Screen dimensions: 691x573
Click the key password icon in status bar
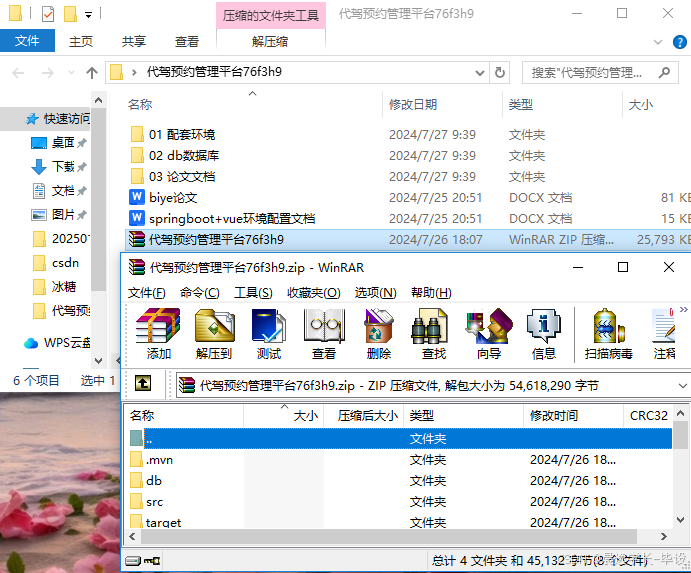click(x=152, y=561)
